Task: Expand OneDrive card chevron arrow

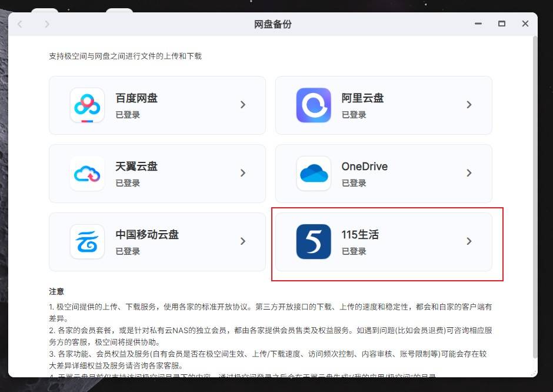Action: tap(469, 173)
